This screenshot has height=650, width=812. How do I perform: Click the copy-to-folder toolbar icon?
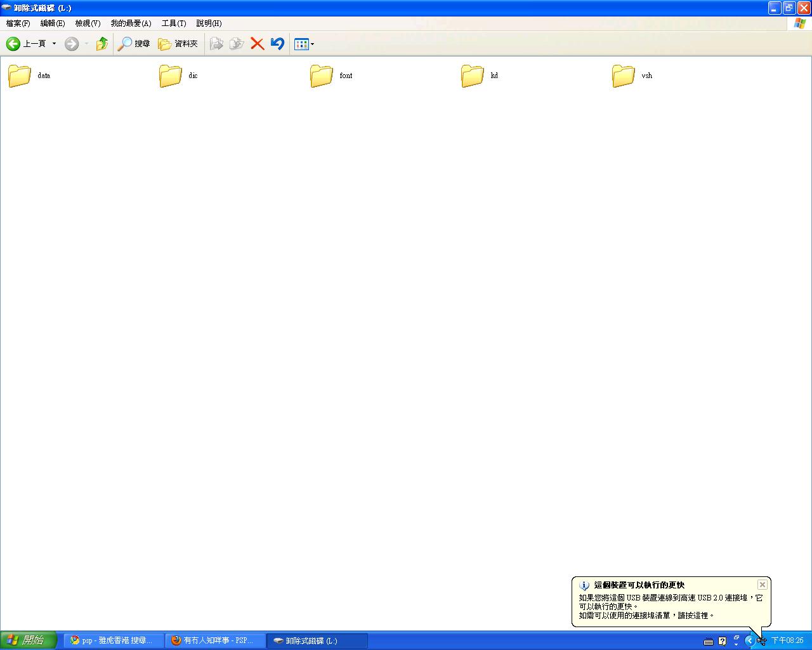tap(237, 44)
